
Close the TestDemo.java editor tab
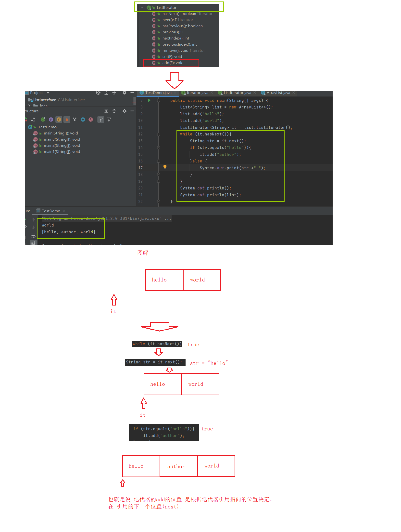point(175,93)
